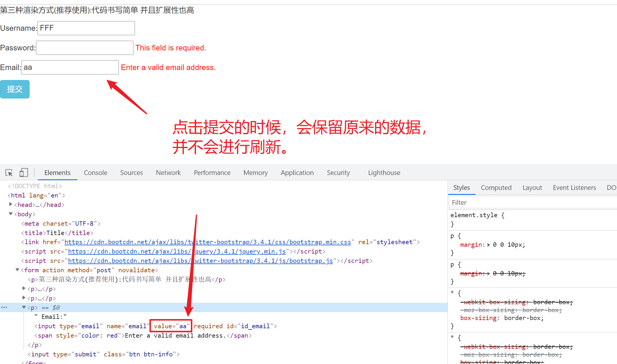Expand the margin shorthand triangle in Styles

489,245
